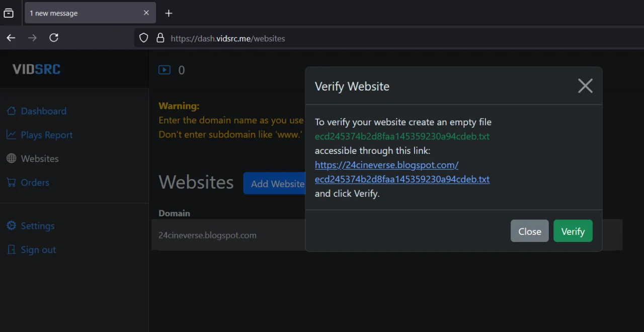The image size is (644, 332).
Task: Open Websites in the sidebar
Action: pos(40,158)
